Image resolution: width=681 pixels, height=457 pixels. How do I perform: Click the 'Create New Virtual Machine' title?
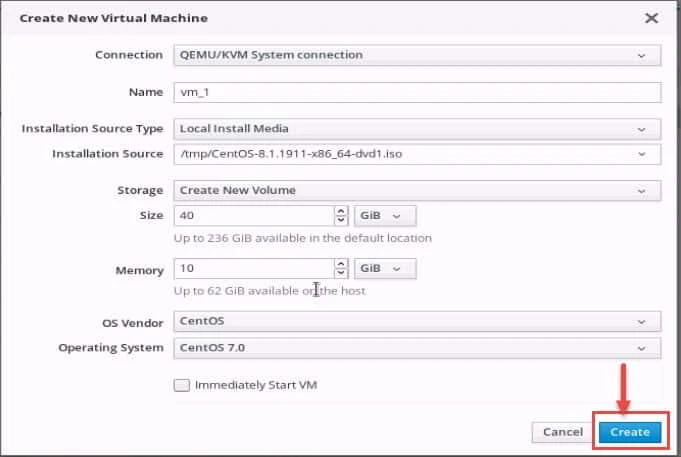114,18
